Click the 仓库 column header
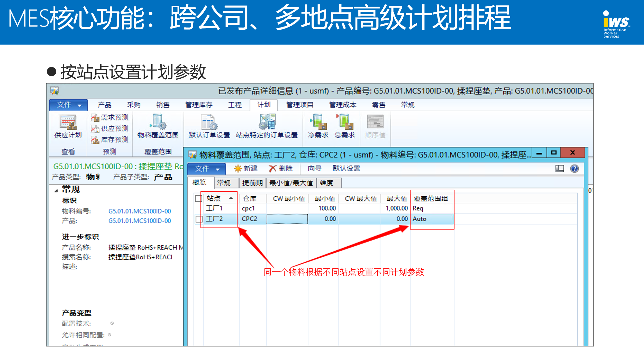 coord(252,199)
